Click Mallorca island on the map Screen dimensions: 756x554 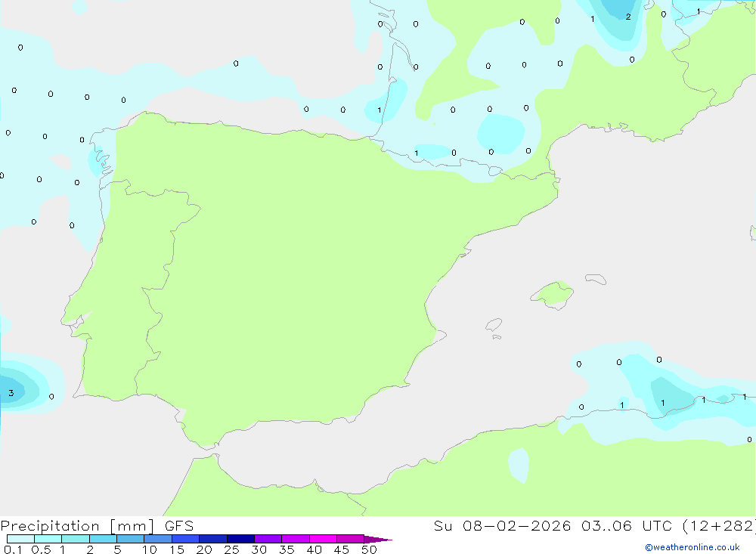click(x=553, y=294)
